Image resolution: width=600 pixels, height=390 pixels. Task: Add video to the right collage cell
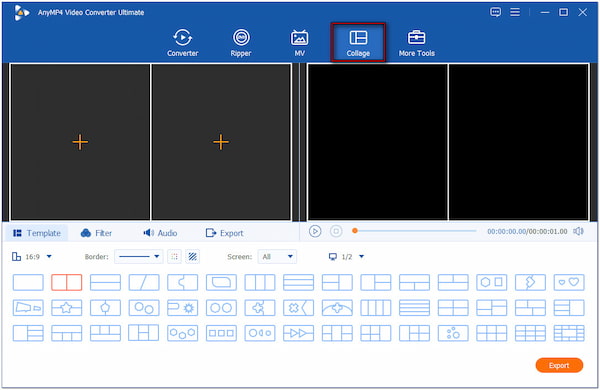[221, 142]
